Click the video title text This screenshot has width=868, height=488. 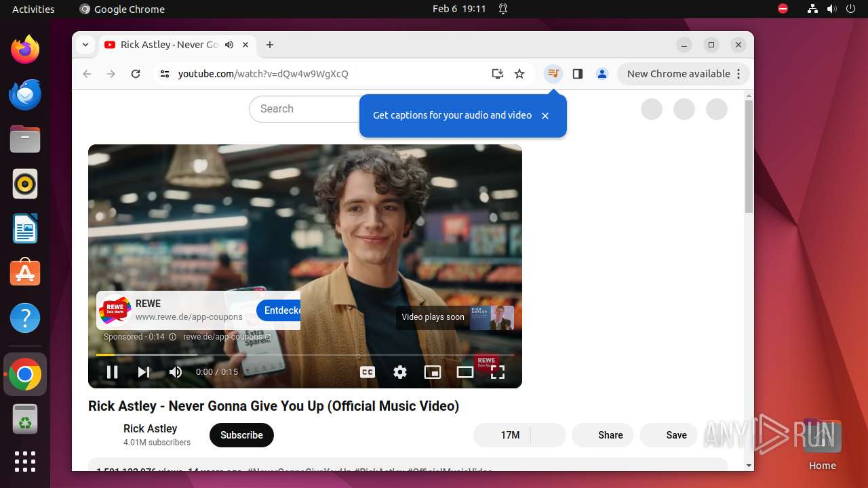point(273,406)
